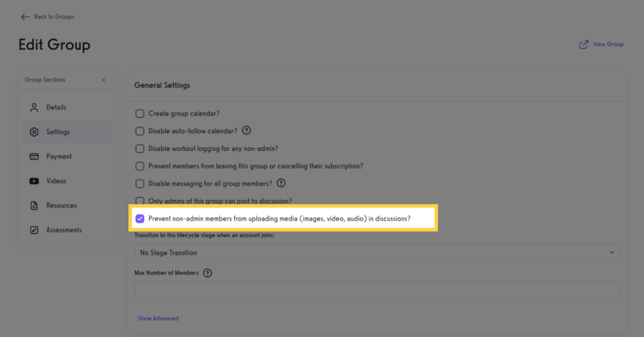644x337 pixels.
Task: Select the Videos section tab
Action: tap(57, 181)
